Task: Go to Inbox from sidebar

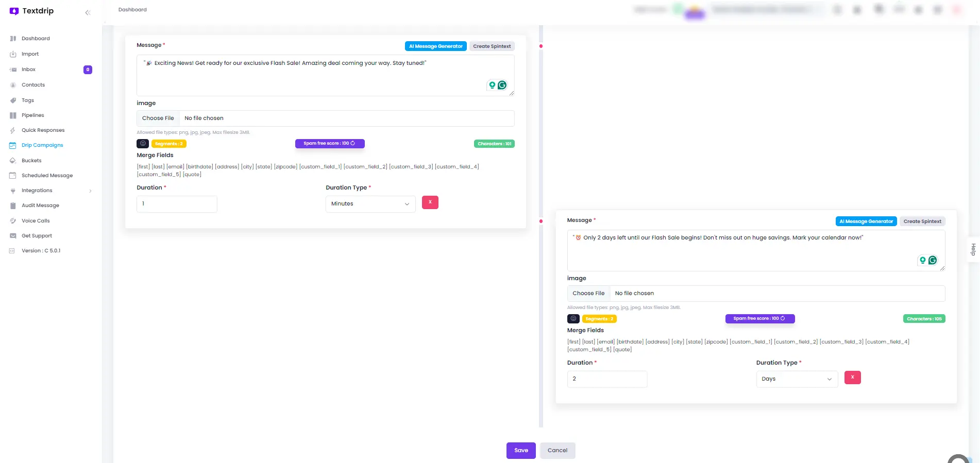Action: (29, 70)
